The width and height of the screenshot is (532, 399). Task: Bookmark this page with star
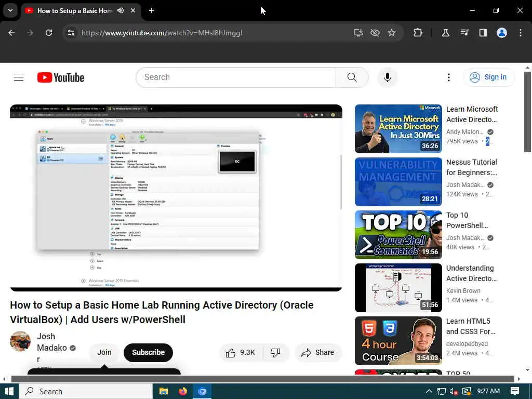(x=392, y=33)
